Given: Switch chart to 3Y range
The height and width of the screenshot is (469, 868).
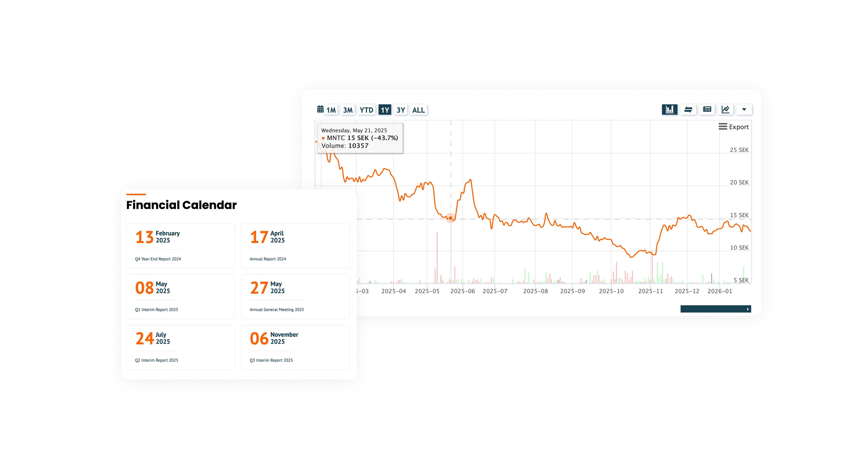Looking at the screenshot, I should tap(401, 110).
